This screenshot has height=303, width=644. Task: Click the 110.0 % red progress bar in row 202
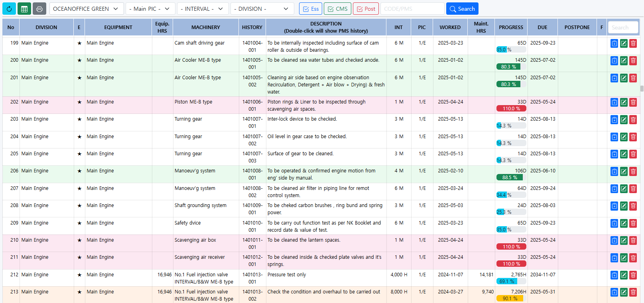[511, 109]
